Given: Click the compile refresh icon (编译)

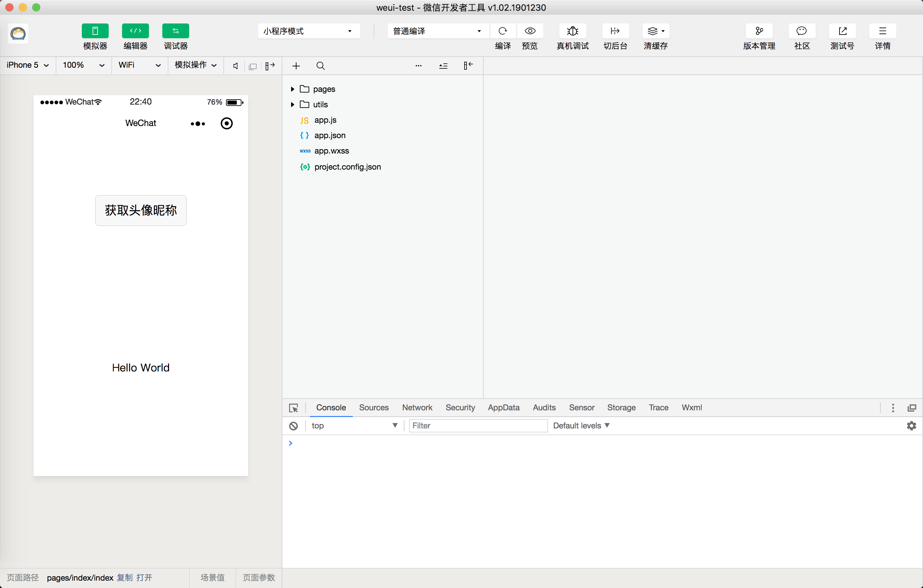Looking at the screenshot, I should [502, 31].
